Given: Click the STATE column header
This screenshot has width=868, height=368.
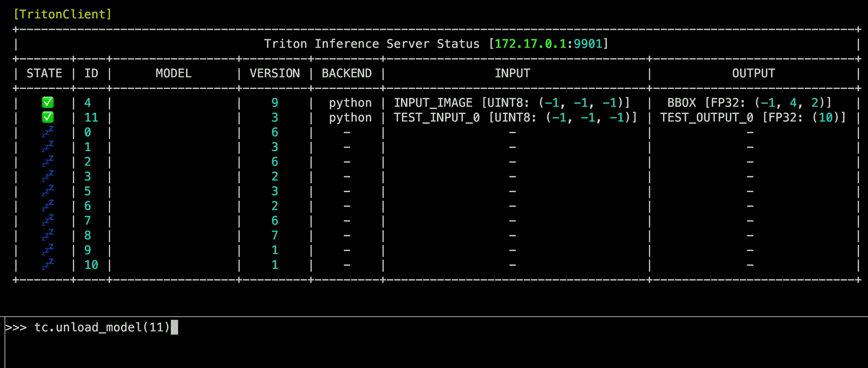Looking at the screenshot, I should point(44,73).
